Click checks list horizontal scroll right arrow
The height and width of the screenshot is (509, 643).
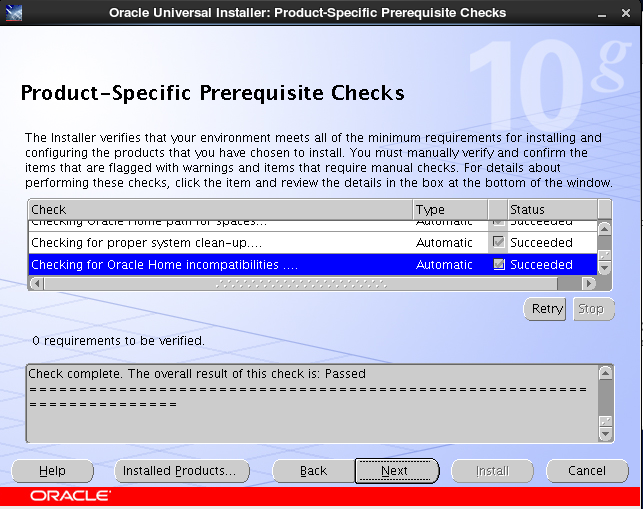(x=589, y=283)
